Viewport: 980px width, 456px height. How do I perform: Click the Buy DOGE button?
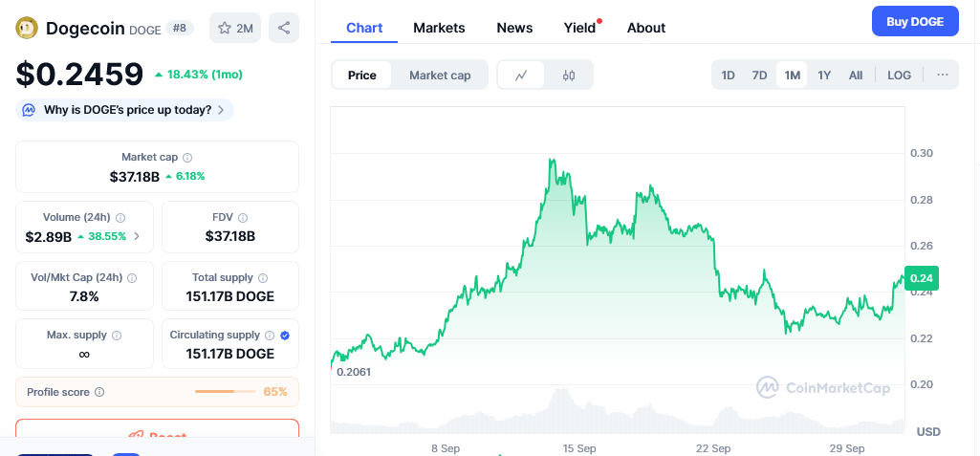pyautogui.click(x=914, y=21)
